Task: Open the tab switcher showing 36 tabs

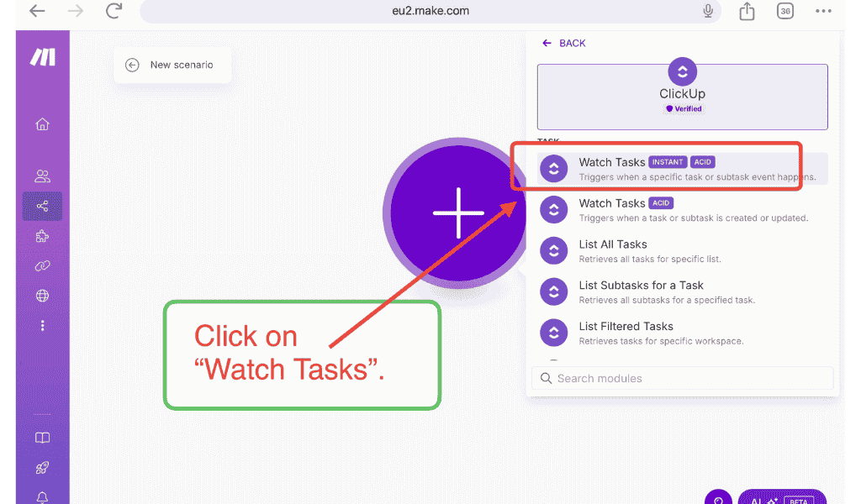Action: tap(785, 11)
